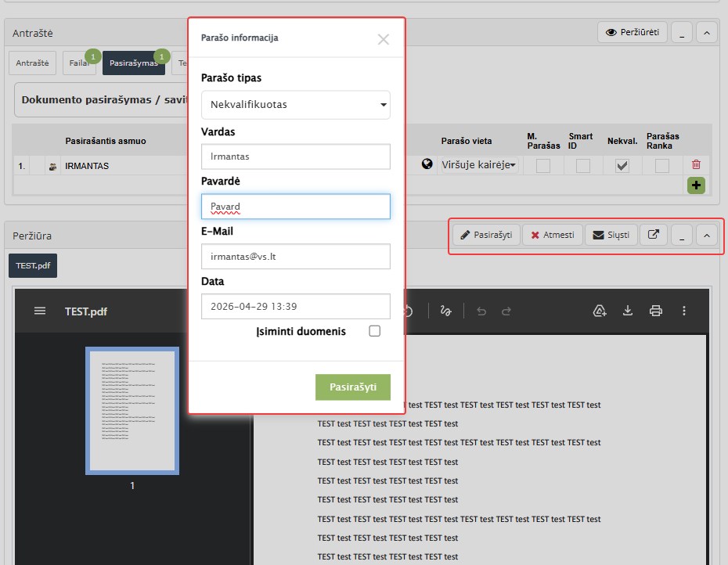Viewport: 728px width, 565px height.
Task: Click the IRMANTAS signer name
Action: [x=87, y=166]
